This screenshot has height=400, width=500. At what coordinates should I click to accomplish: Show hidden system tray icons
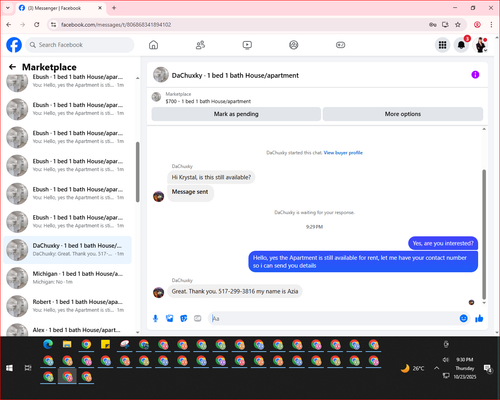(436, 368)
